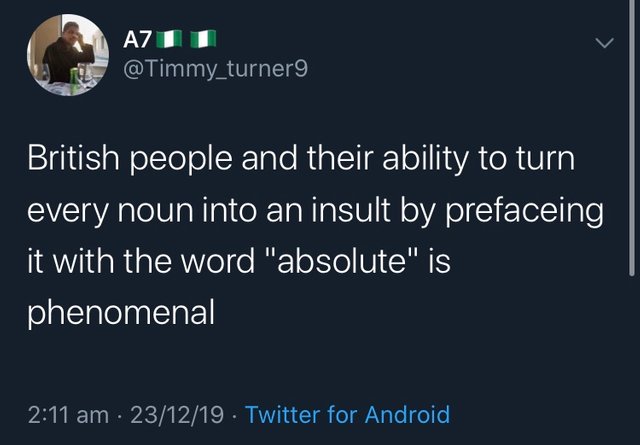640x445 pixels.
Task: Open the tweet options chevron menu
Action: (x=603, y=43)
